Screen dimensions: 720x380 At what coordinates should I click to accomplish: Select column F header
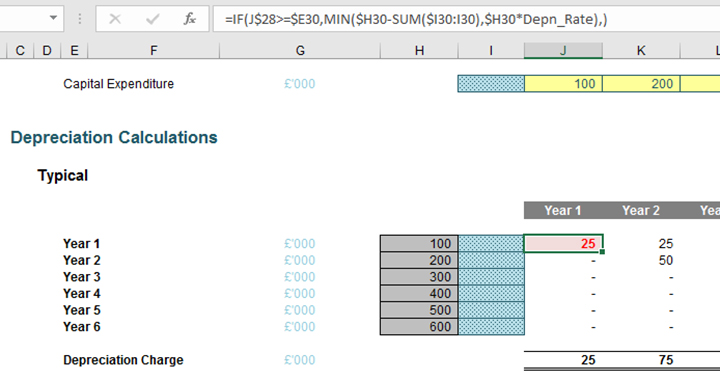click(x=153, y=50)
